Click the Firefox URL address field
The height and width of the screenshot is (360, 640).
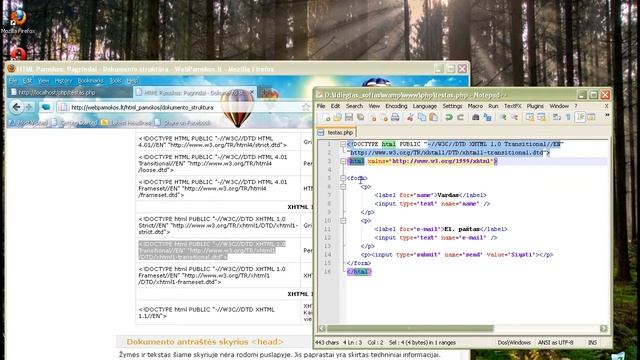184,107
